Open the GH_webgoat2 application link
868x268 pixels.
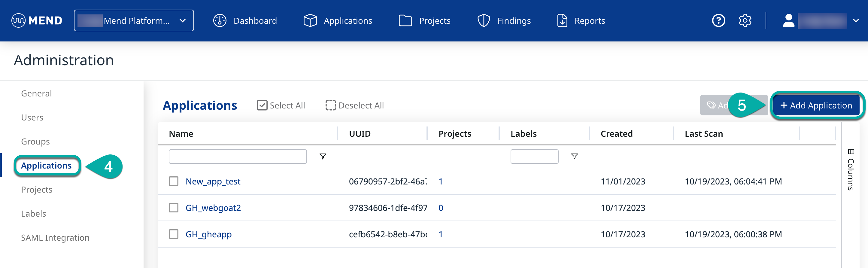(213, 208)
